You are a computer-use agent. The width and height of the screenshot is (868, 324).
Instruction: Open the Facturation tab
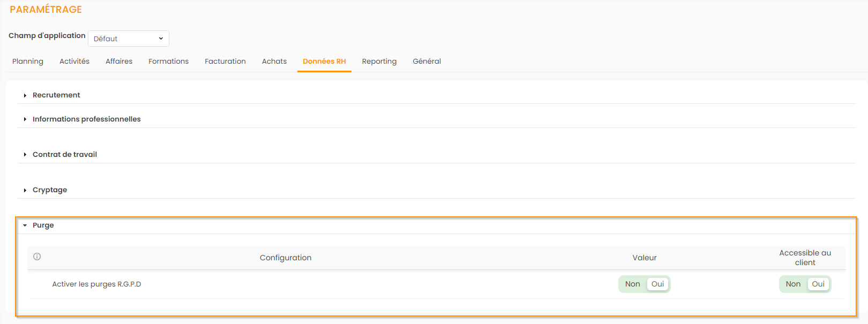pos(225,62)
